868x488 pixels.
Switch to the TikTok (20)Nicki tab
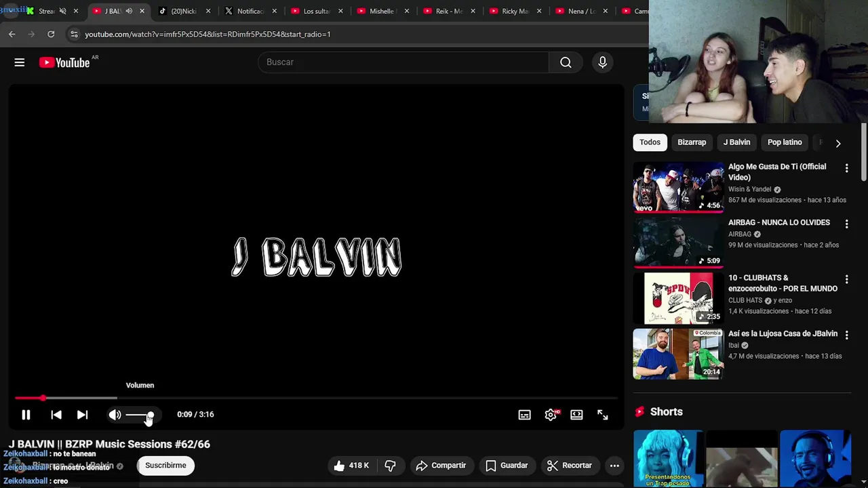(x=183, y=11)
